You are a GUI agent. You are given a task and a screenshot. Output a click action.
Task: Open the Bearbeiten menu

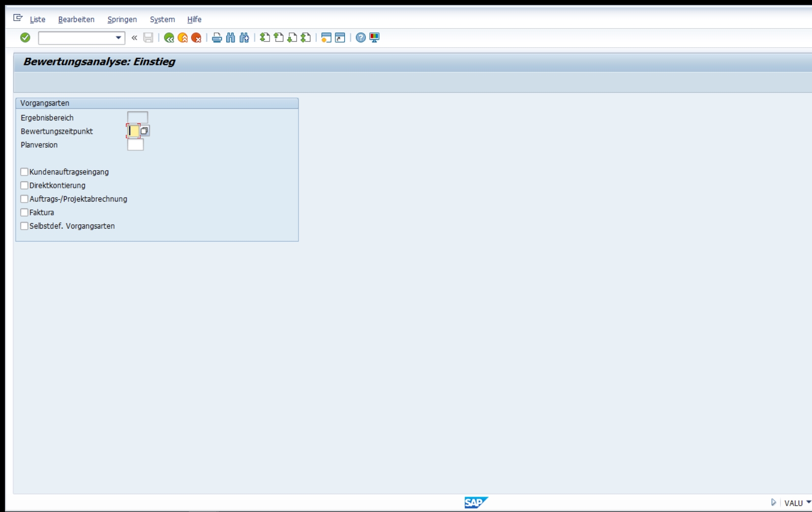pos(76,20)
